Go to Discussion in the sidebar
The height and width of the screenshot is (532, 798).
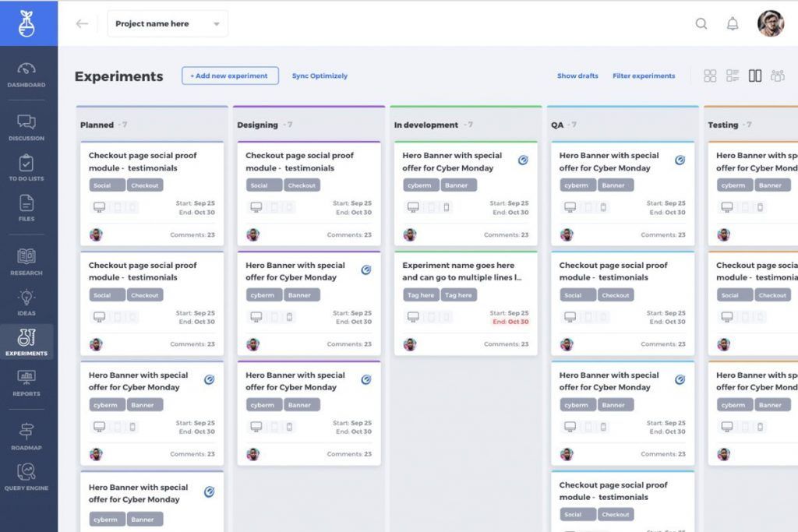tap(26, 127)
